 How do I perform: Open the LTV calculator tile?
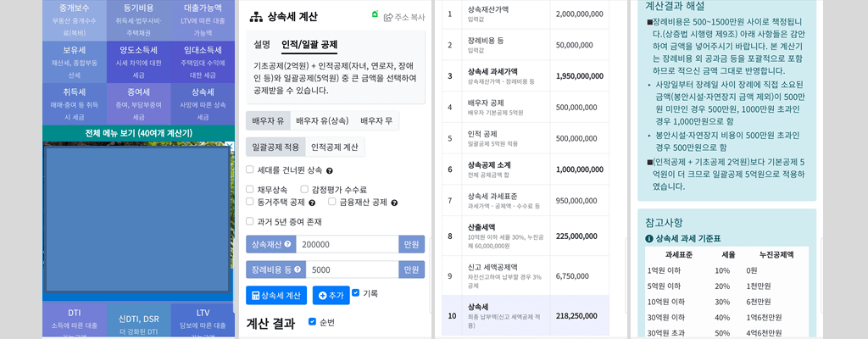click(x=203, y=320)
